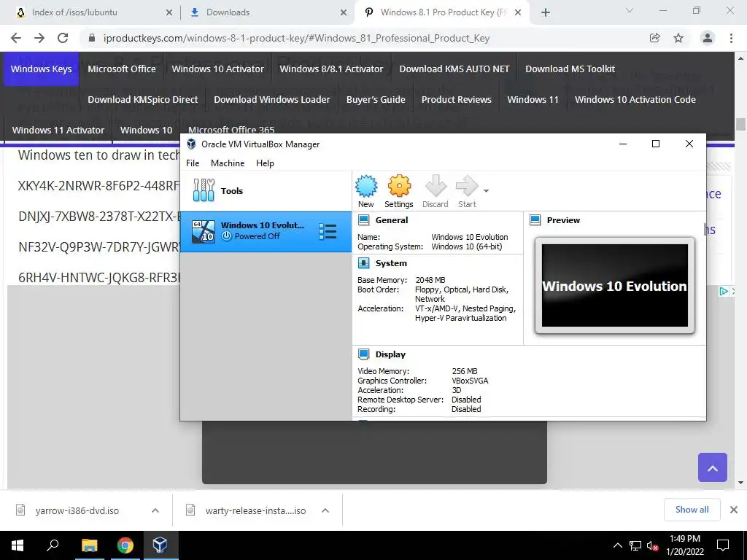Expand the Start button dropdown arrow
Screen dimensions: 747x560
click(486, 191)
